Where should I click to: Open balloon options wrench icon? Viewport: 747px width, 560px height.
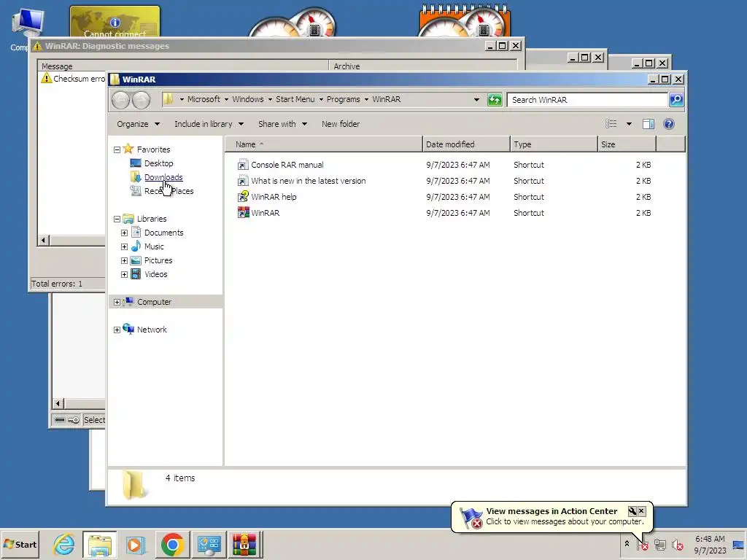tap(632, 511)
